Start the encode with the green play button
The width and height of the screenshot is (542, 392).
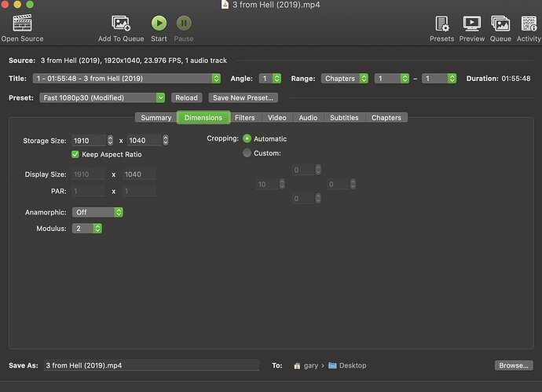coord(159,23)
